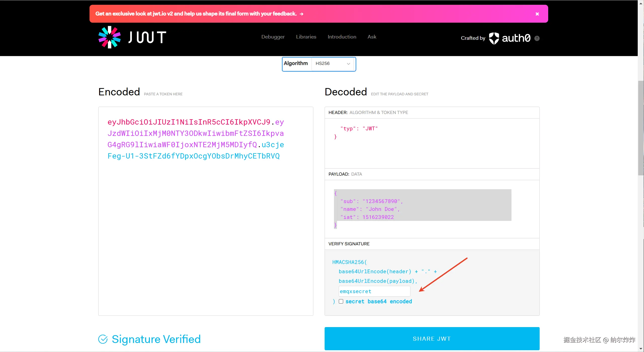Open the Ask nav link

click(x=372, y=37)
